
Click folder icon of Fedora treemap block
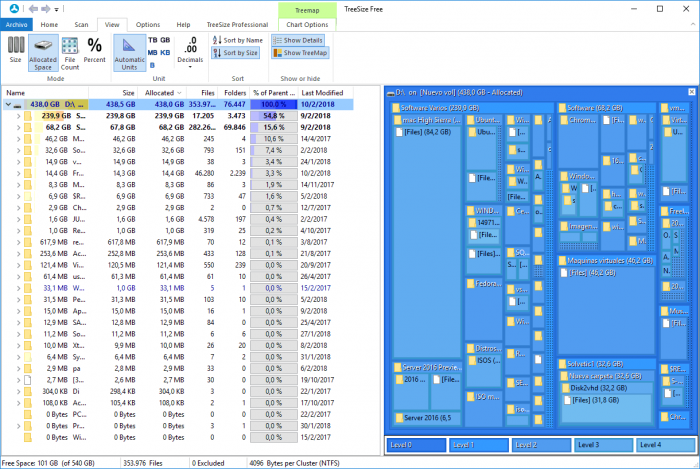click(x=471, y=283)
